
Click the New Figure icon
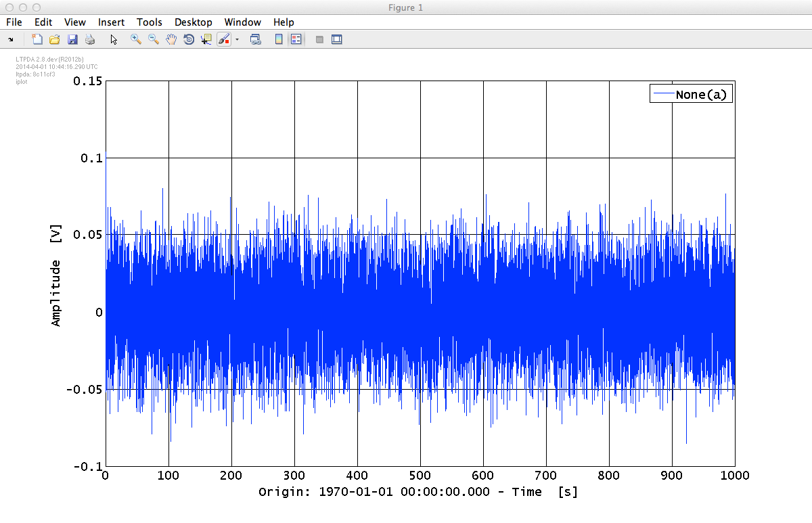click(37, 40)
